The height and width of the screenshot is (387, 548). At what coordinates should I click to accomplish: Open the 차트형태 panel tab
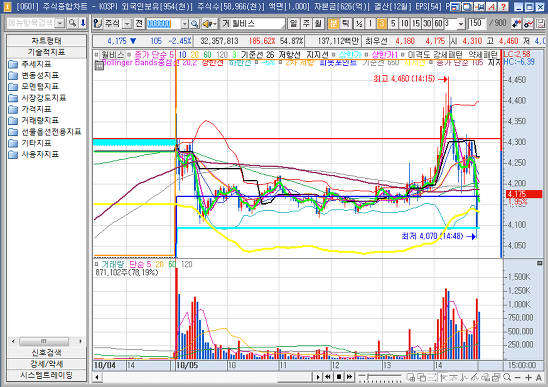(x=46, y=41)
